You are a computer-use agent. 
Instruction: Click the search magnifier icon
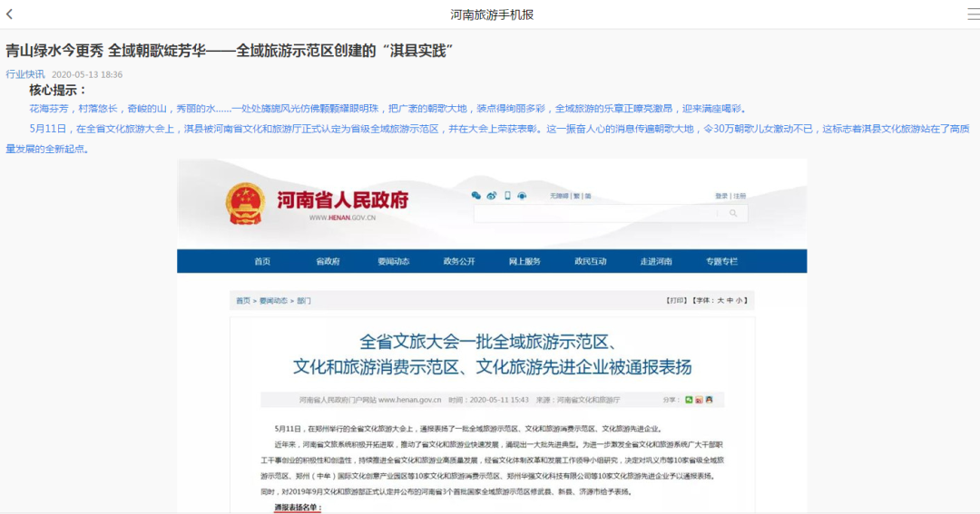[x=733, y=213]
